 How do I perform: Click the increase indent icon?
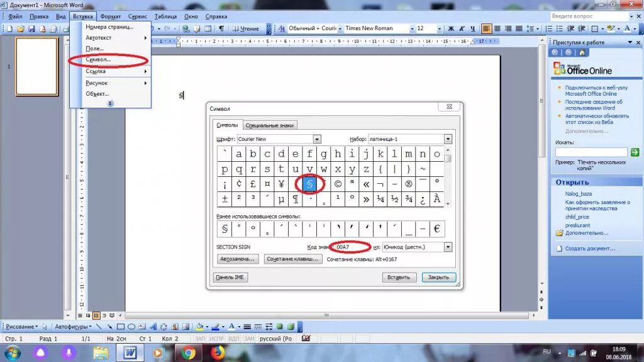coord(582,28)
